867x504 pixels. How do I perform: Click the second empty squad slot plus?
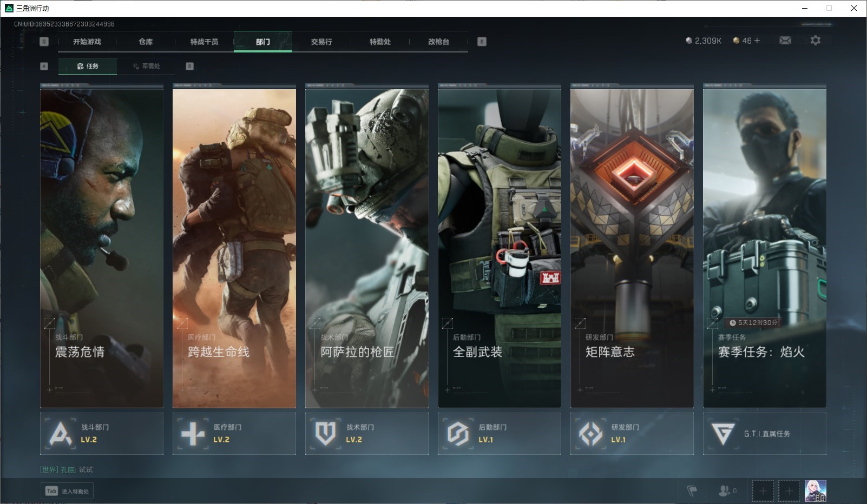pyautogui.click(x=789, y=491)
